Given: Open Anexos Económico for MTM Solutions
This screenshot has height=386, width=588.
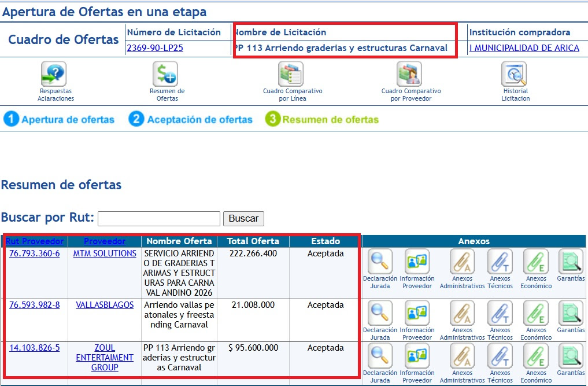Looking at the screenshot, I should point(535,262).
